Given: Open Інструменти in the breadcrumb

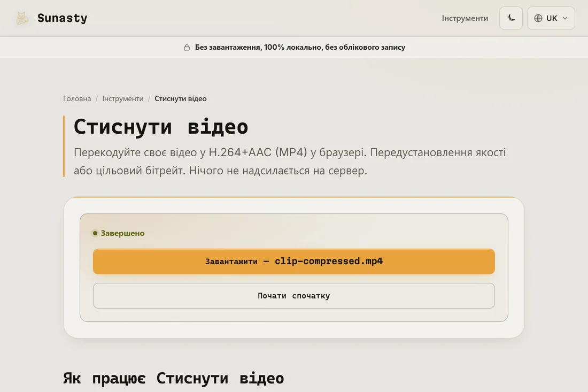Looking at the screenshot, I should (122, 98).
